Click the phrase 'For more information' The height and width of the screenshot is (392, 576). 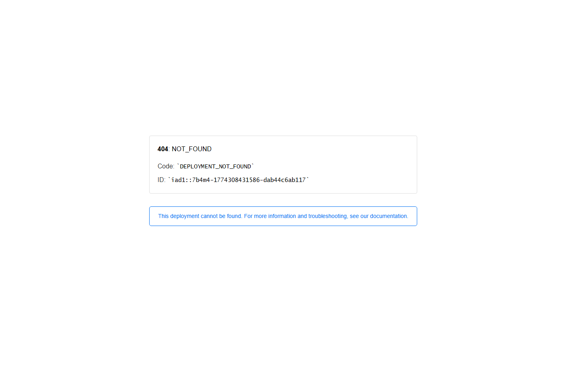point(270,216)
